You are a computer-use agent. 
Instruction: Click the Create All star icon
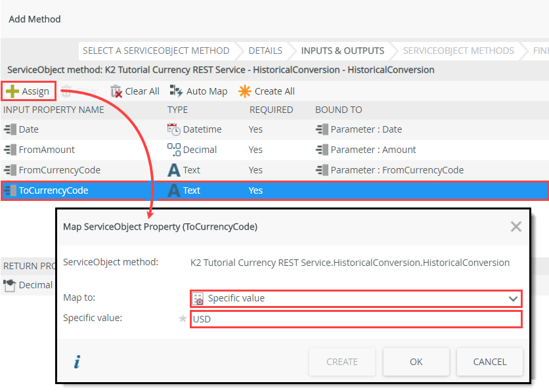(x=244, y=91)
